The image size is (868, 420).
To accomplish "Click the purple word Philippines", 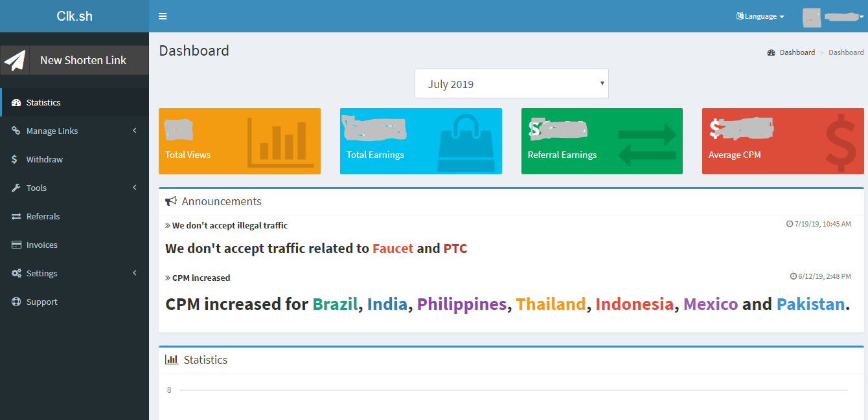I will point(462,304).
